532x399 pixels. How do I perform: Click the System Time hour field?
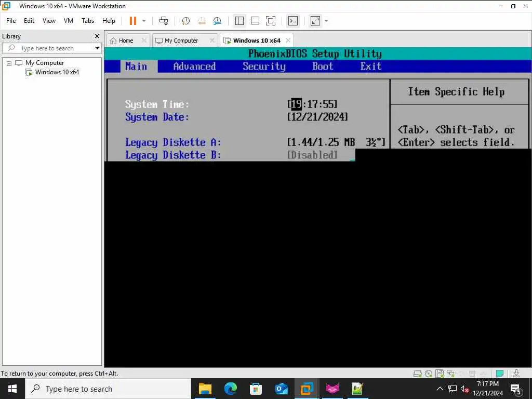click(x=297, y=104)
